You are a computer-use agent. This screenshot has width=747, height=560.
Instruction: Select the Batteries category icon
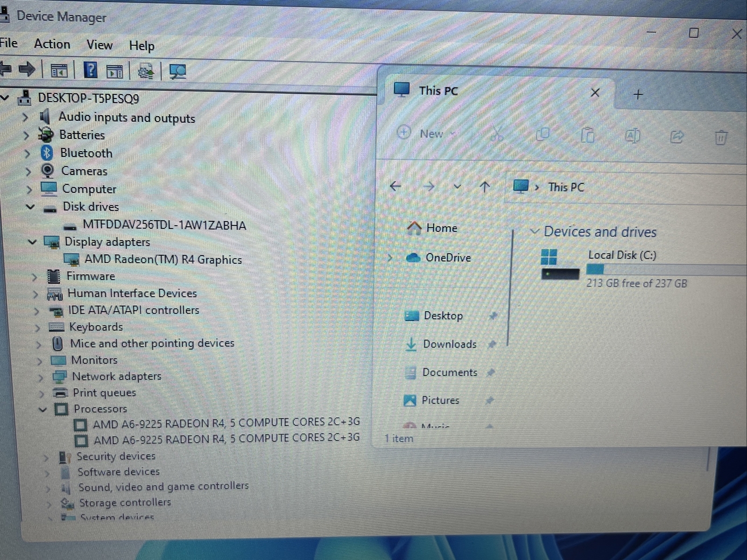[46, 134]
